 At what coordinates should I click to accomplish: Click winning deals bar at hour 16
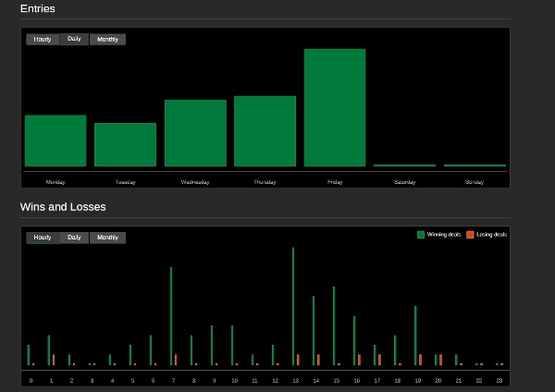pos(354,341)
